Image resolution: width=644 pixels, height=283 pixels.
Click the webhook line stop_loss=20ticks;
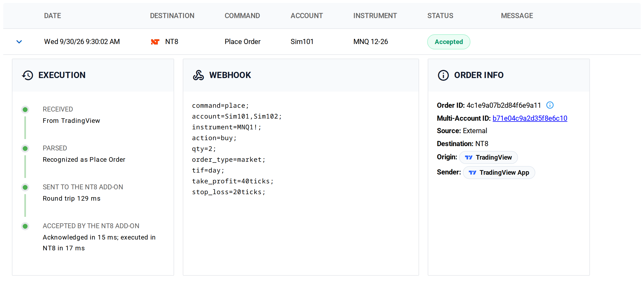coord(229,192)
